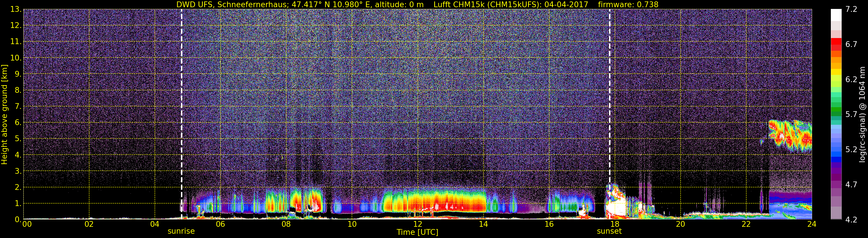Image resolution: width=868 pixels, height=238 pixels.
Task: Click the time axis tick label '14'
Action: (x=483, y=224)
